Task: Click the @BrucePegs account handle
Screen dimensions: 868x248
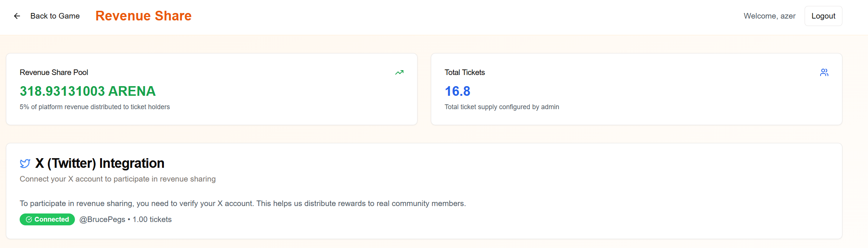Action: click(x=102, y=219)
